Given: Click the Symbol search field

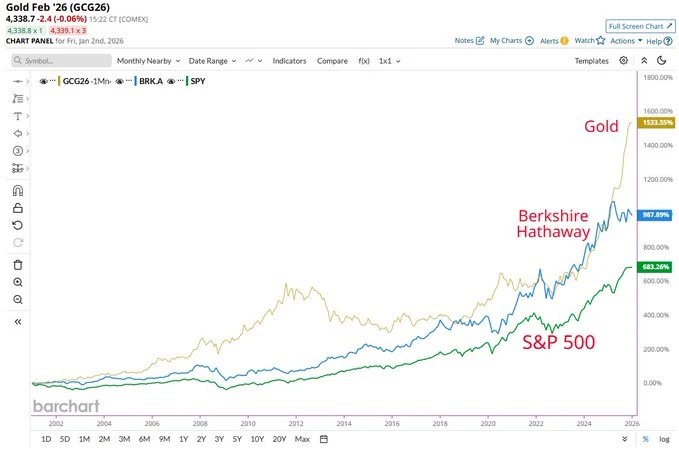Looking at the screenshot, I should pos(60,60).
